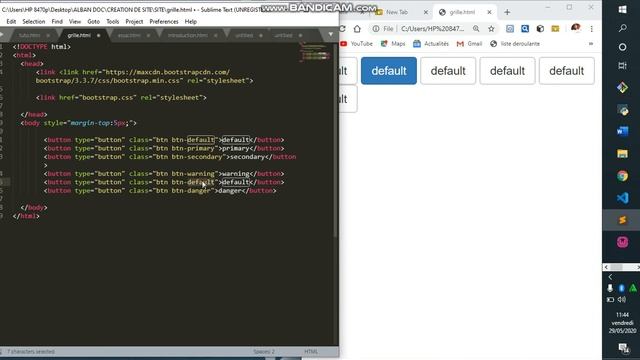Click the 'btn-warning' class text in code

point(193,174)
